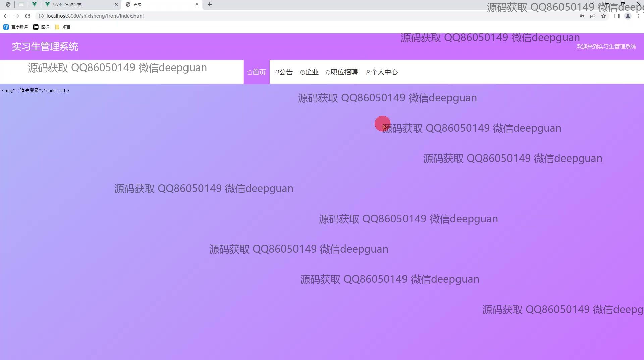Open the saved passwords key icon
644x360 pixels.
pyautogui.click(x=582, y=16)
